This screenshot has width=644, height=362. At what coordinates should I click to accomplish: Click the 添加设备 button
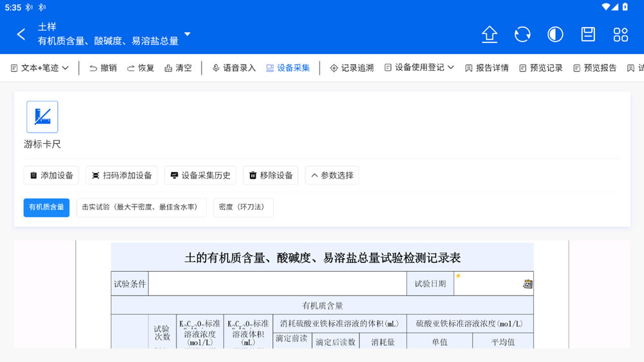pos(52,175)
